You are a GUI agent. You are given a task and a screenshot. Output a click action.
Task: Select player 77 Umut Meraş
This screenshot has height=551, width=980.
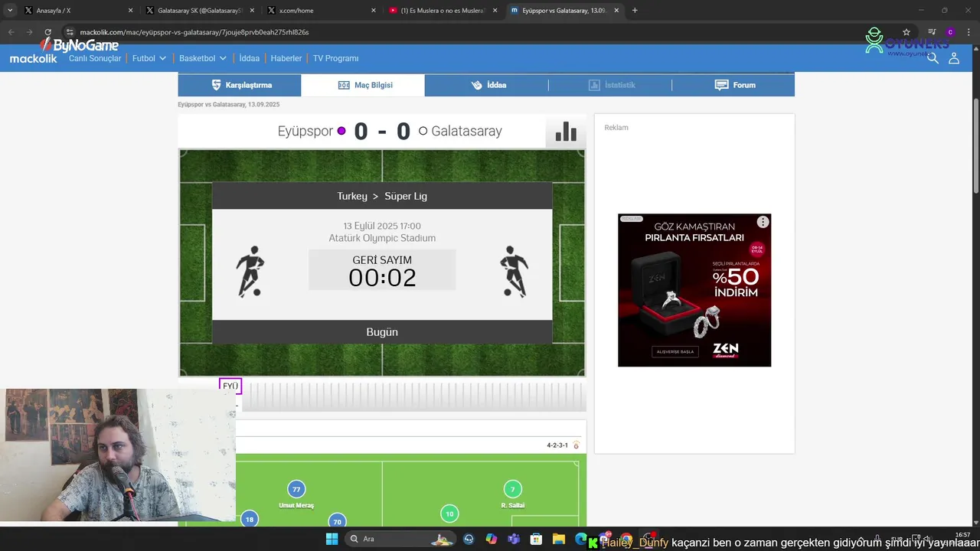296,494
